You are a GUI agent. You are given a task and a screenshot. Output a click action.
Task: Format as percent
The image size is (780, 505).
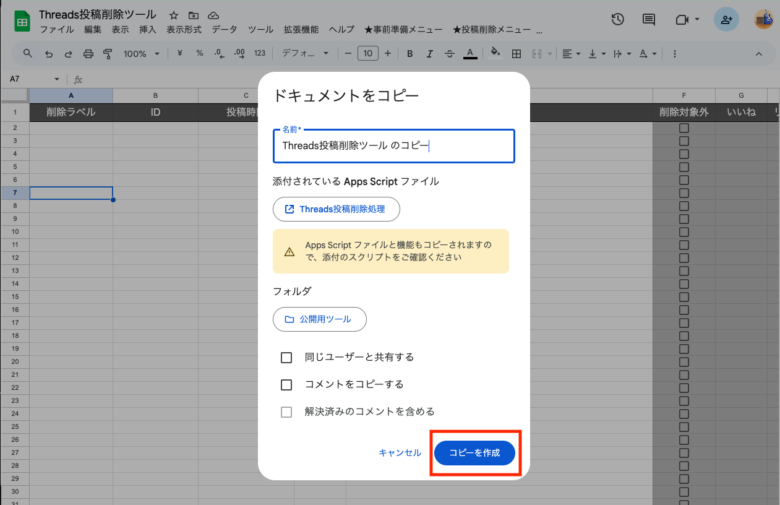pos(199,53)
